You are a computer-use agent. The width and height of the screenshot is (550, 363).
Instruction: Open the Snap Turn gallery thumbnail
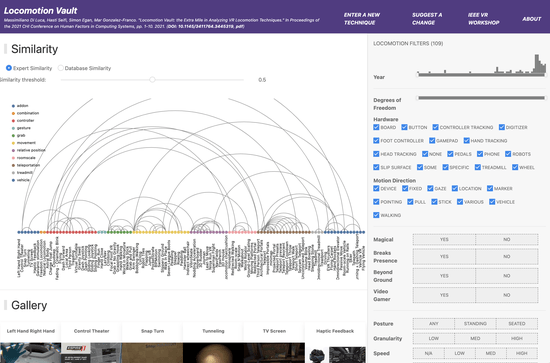(x=152, y=352)
